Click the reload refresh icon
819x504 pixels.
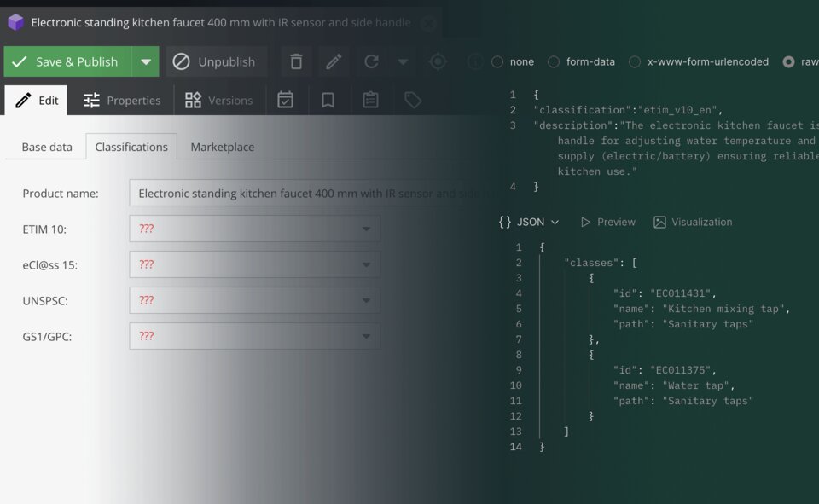click(371, 61)
